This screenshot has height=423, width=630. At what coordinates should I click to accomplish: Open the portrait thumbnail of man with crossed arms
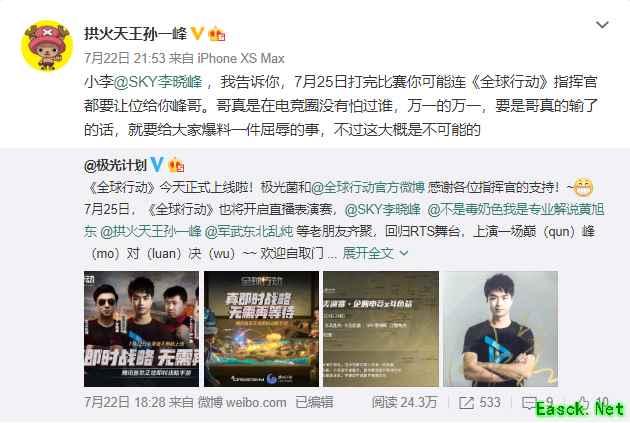coord(501,329)
